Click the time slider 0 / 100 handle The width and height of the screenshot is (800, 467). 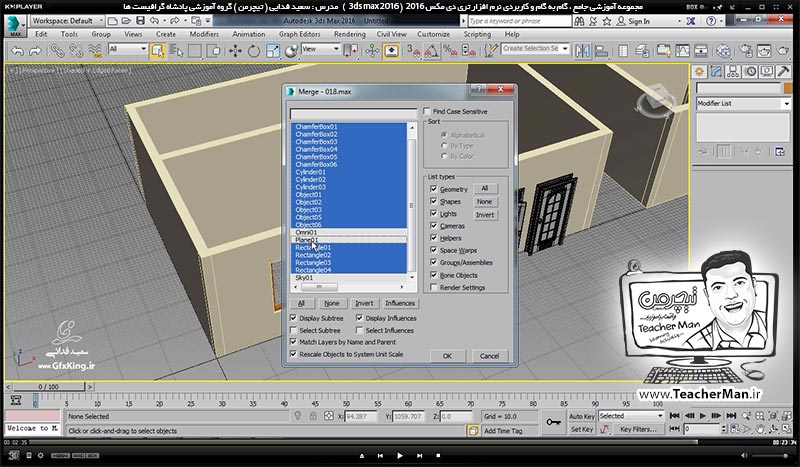(x=48, y=387)
